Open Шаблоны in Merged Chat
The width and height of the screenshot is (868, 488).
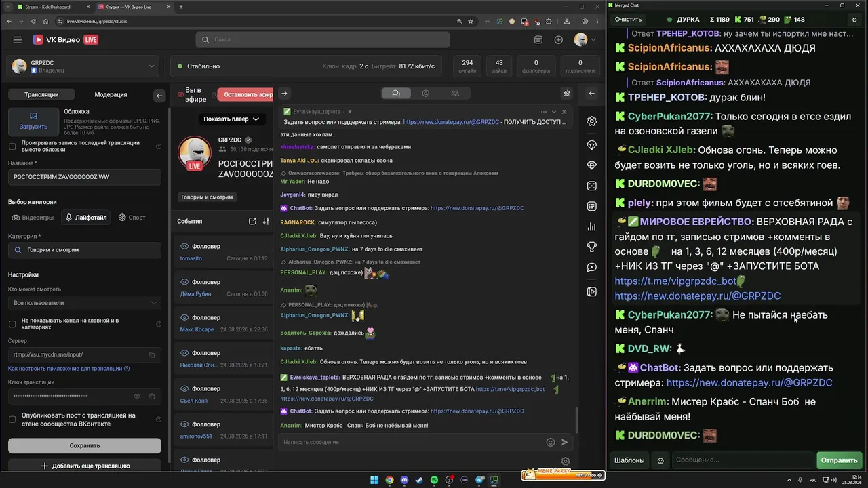point(629,460)
